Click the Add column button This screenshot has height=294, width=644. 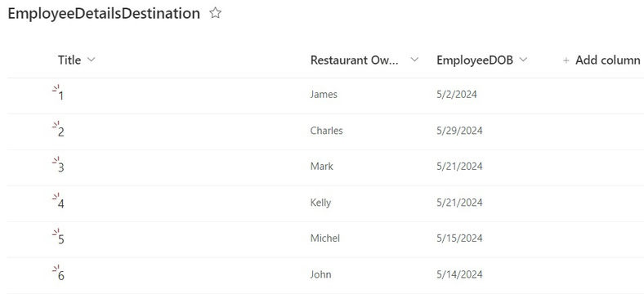tap(602, 60)
